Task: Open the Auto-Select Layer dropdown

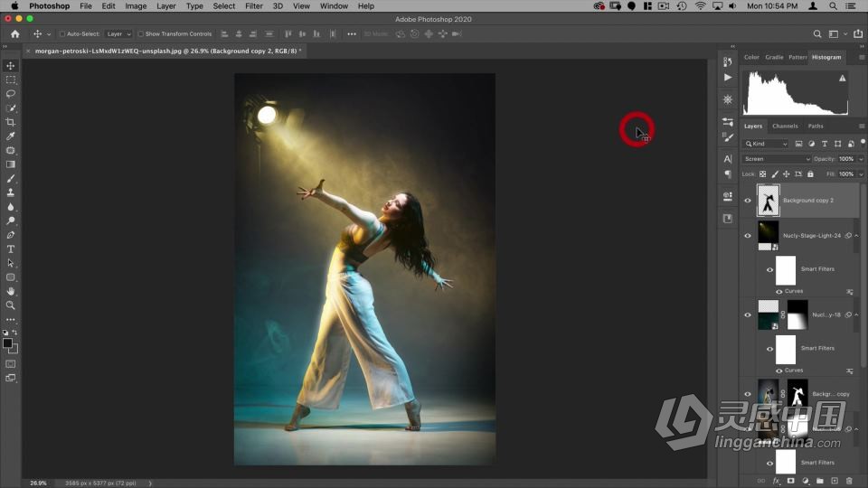Action: coord(118,34)
